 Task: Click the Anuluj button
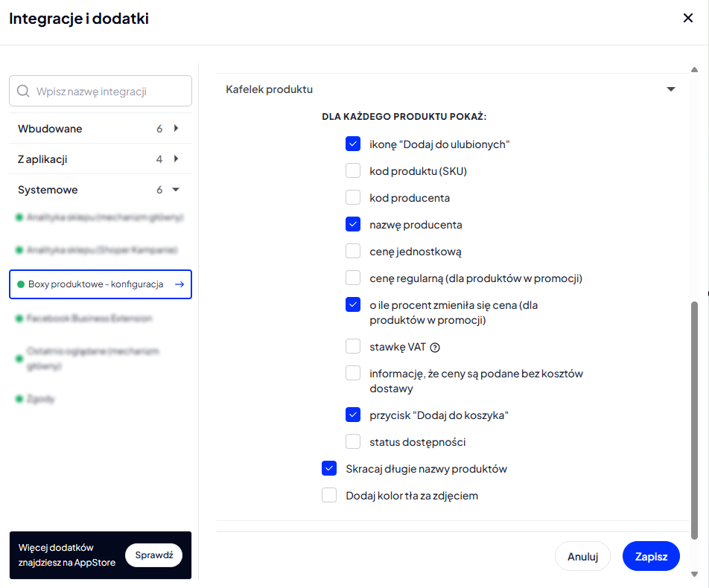click(583, 556)
